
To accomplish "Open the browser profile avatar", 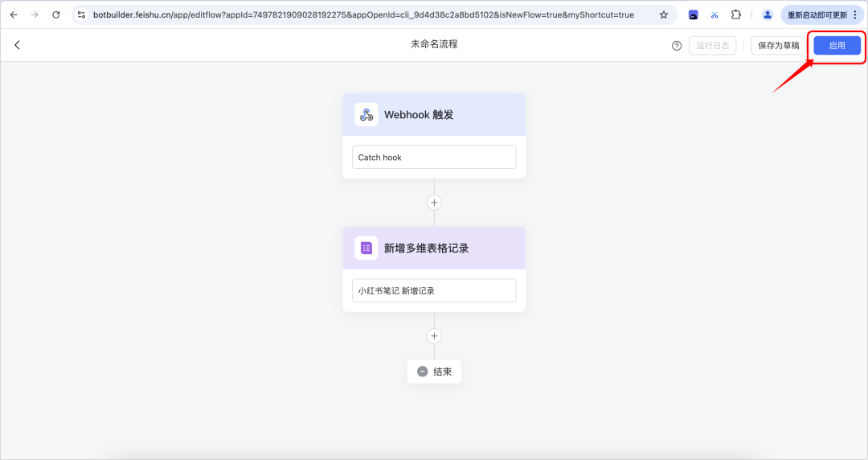I will click(x=768, y=15).
